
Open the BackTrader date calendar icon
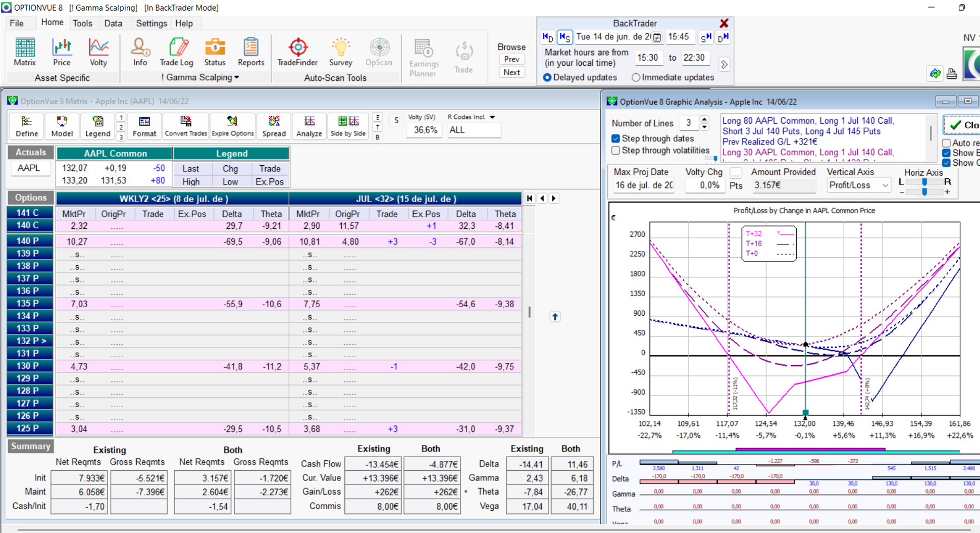[657, 37]
